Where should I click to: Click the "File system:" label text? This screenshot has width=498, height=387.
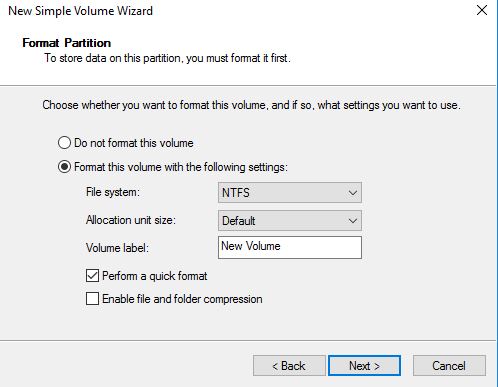pos(113,192)
